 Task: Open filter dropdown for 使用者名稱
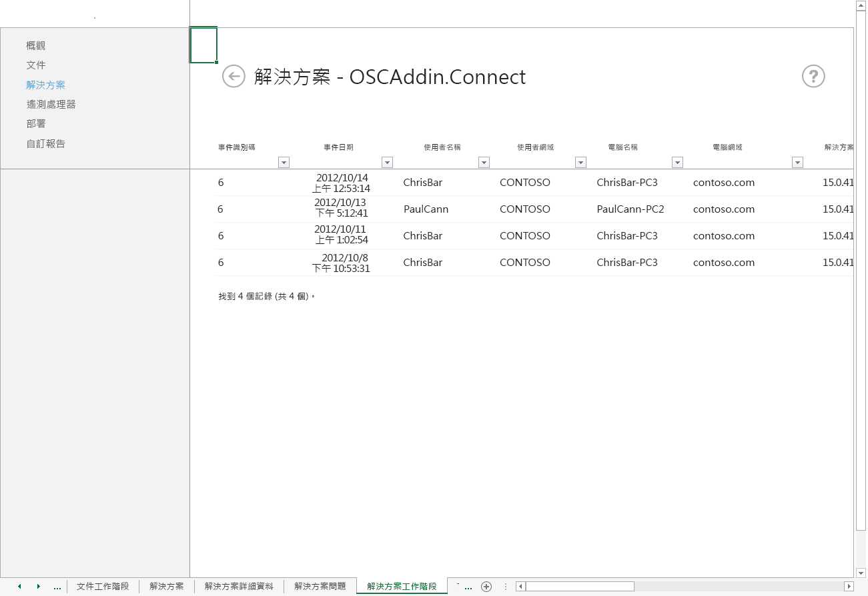(x=484, y=162)
